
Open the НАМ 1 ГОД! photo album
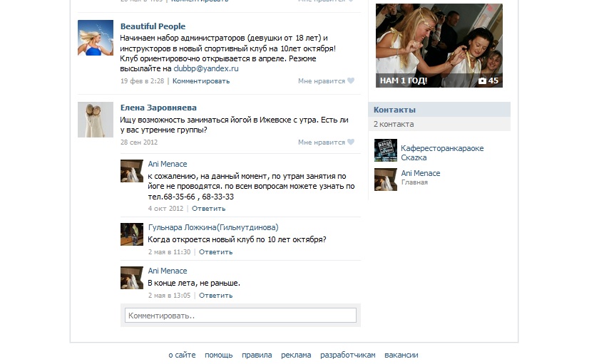[x=439, y=46]
